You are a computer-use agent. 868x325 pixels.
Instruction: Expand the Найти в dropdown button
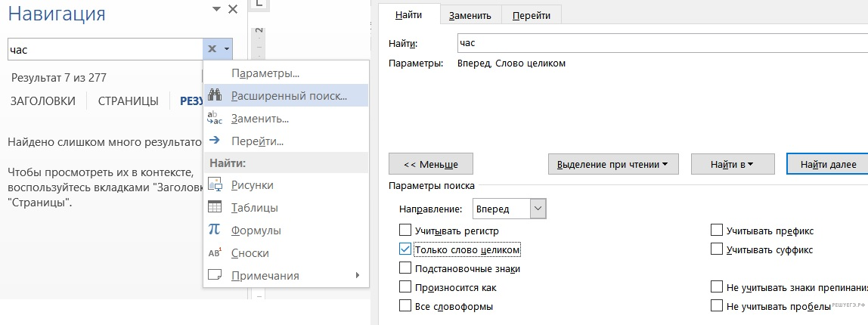731,164
